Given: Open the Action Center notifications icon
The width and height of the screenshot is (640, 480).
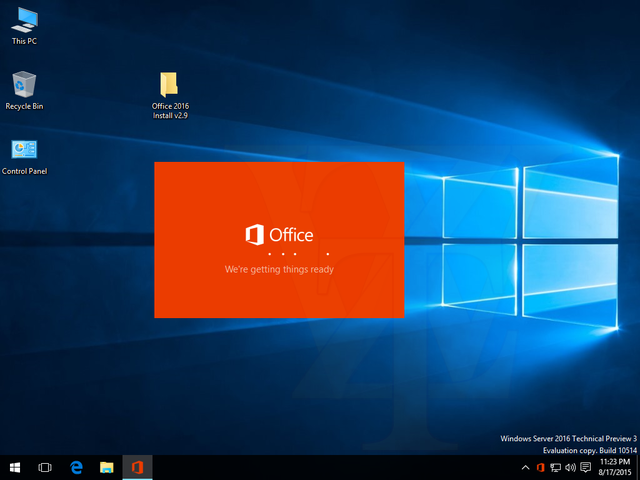Looking at the screenshot, I should pyautogui.click(x=586, y=468).
